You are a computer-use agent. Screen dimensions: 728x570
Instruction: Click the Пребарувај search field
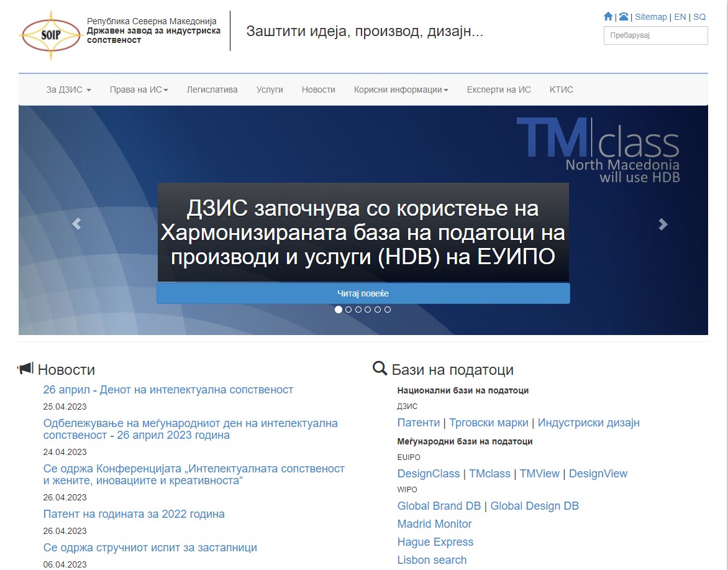(x=655, y=35)
